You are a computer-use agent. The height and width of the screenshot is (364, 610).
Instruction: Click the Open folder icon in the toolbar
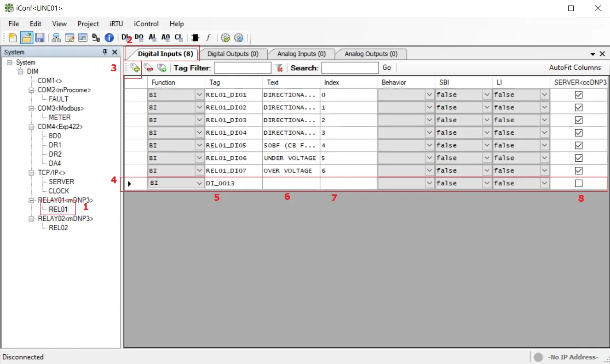point(26,38)
